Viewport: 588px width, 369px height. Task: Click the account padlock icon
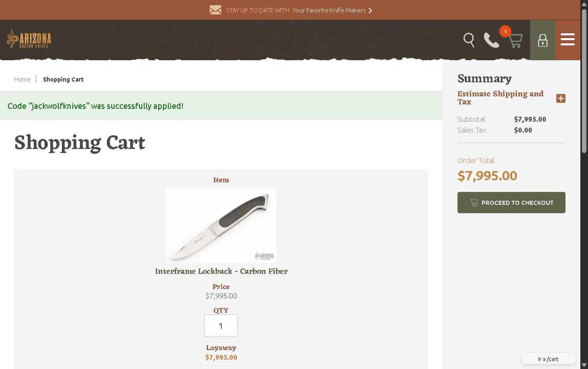[543, 40]
